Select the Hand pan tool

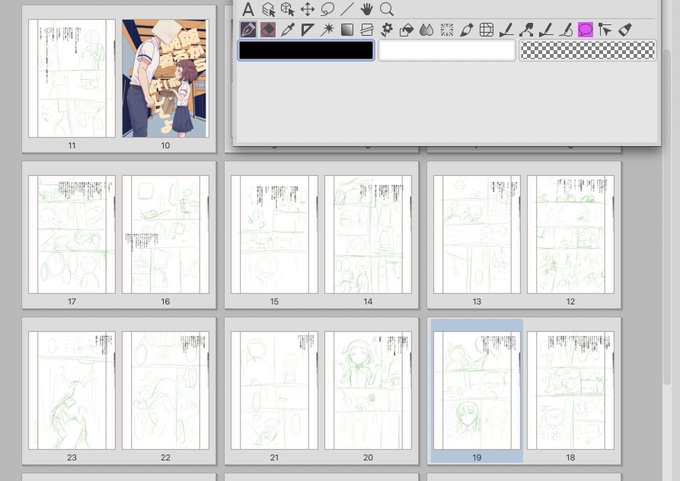(x=367, y=9)
